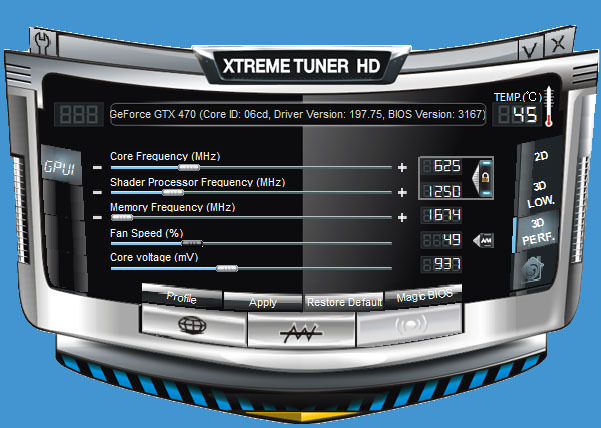The width and height of the screenshot is (601, 428).
Task: Click the temperature 45 display
Action: click(x=517, y=115)
